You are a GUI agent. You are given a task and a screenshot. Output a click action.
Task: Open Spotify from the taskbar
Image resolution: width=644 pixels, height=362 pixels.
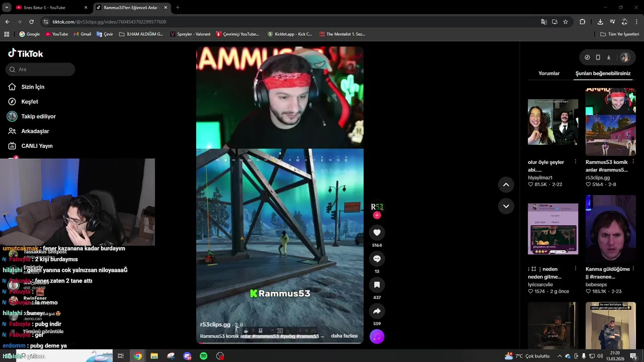pyautogui.click(x=204, y=356)
